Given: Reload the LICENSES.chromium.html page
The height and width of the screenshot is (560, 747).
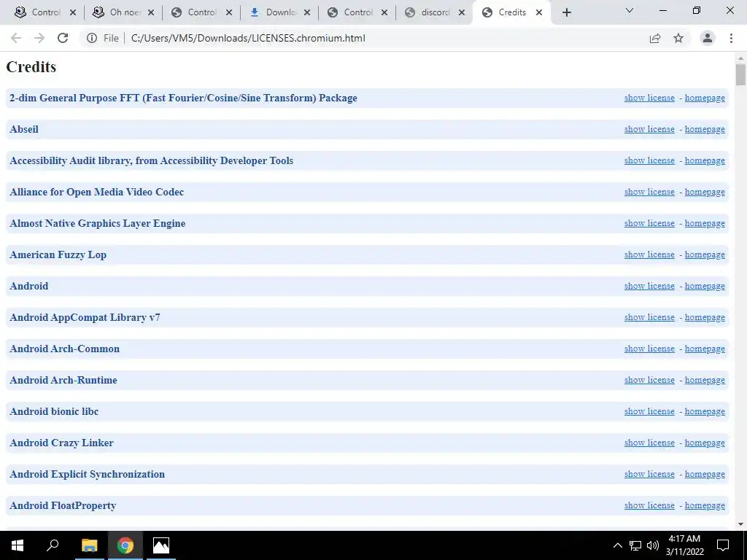Looking at the screenshot, I should pos(63,38).
